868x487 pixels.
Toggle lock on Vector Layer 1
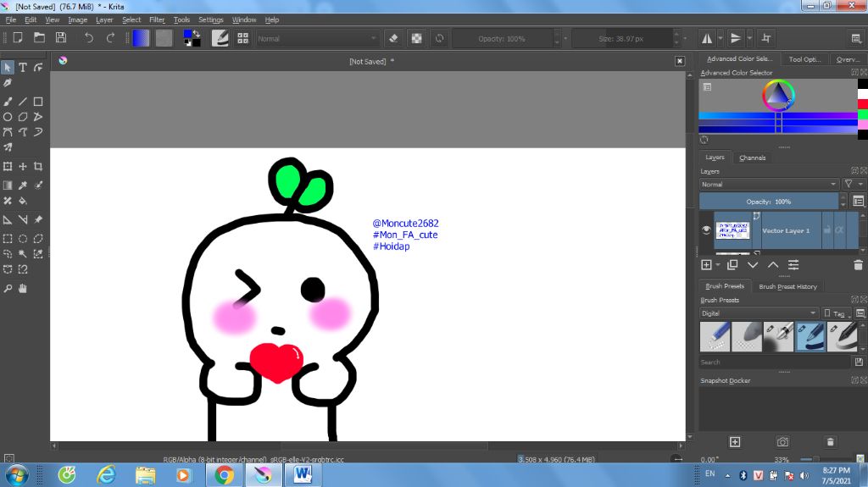point(827,230)
